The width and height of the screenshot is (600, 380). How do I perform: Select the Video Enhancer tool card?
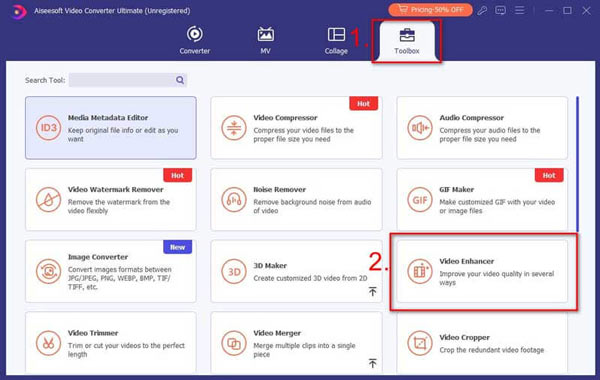[482, 271]
